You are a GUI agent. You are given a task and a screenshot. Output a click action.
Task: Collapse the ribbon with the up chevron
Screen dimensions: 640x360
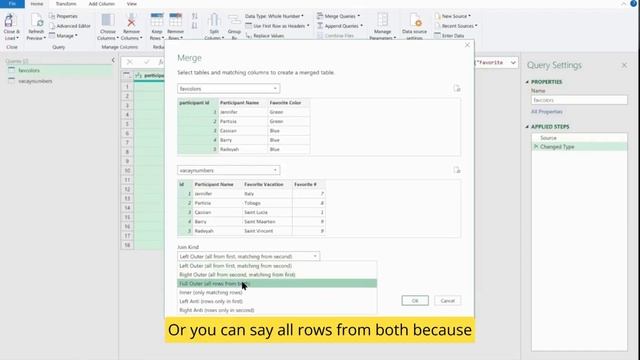click(623, 4)
